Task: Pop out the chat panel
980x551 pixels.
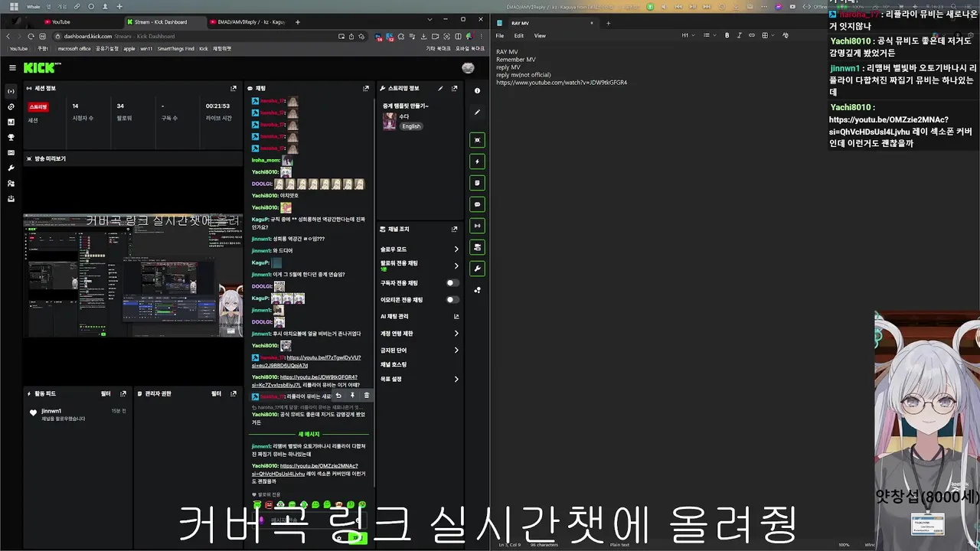Action: pyautogui.click(x=366, y=88)
